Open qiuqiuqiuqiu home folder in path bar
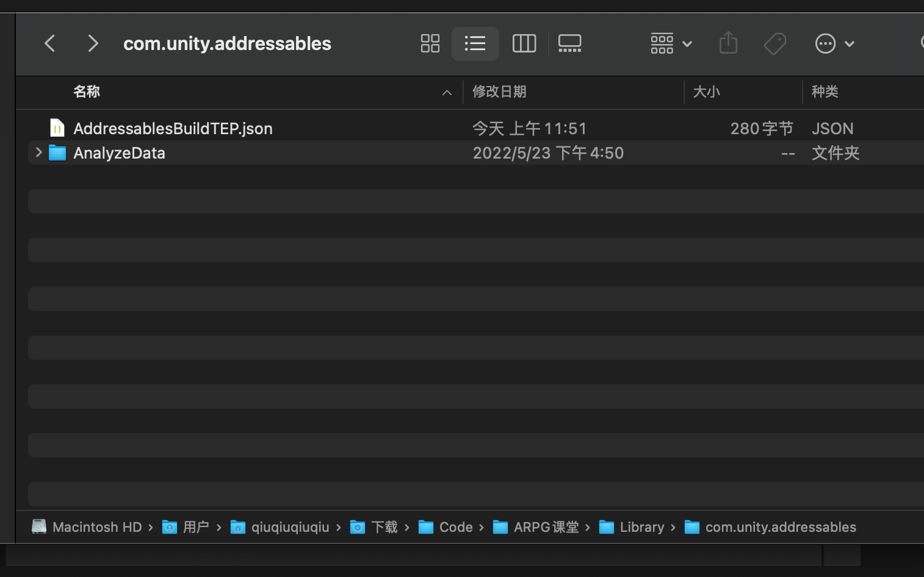 click(280, 527)
